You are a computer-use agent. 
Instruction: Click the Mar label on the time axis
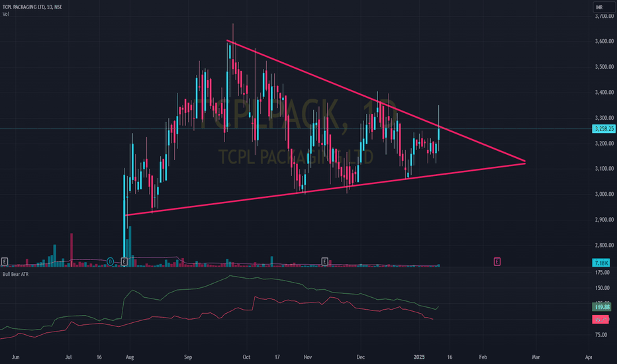pos(536,357)
